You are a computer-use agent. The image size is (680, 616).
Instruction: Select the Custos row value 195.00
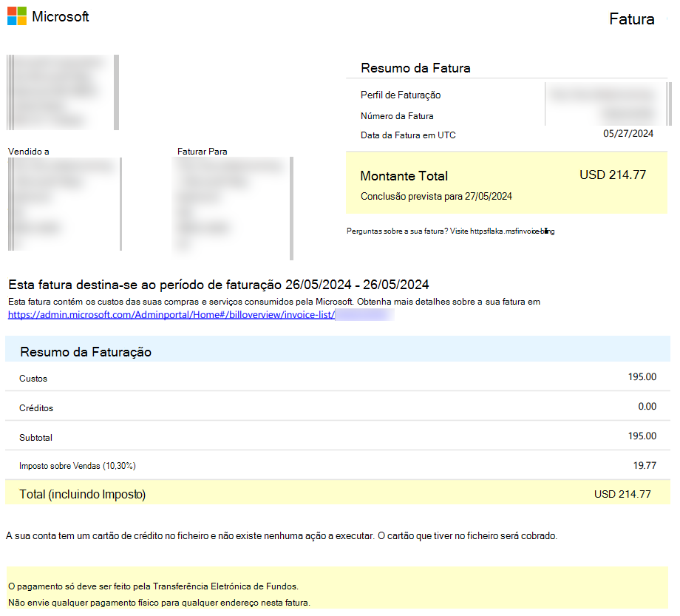click(x=650, y=378)
